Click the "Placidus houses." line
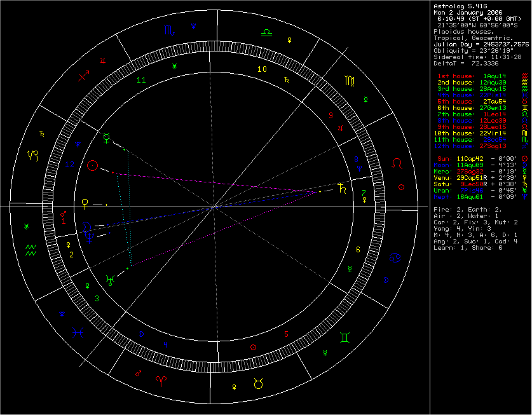Viewport: 532px width, 415px height. pos(464,32)
